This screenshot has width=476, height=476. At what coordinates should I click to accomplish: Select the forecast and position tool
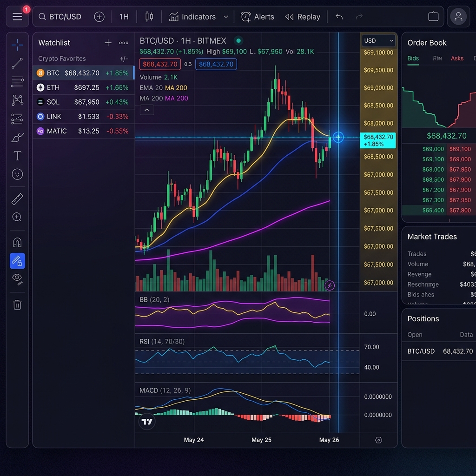(17, 119)
